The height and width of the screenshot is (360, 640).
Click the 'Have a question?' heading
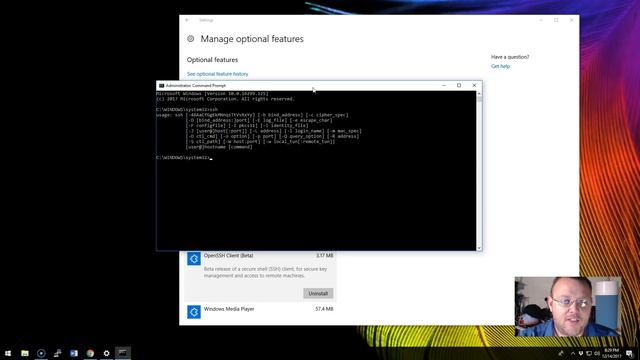pyautogui.click(x=510, y=57)
